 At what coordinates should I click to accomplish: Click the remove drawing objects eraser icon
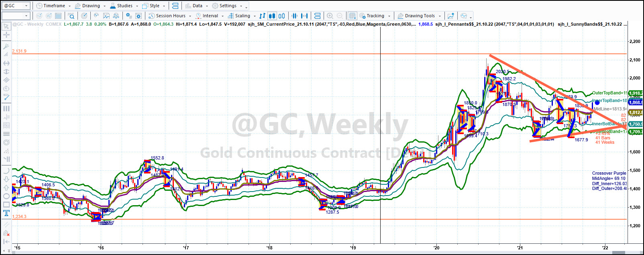(x=6, y=233)
